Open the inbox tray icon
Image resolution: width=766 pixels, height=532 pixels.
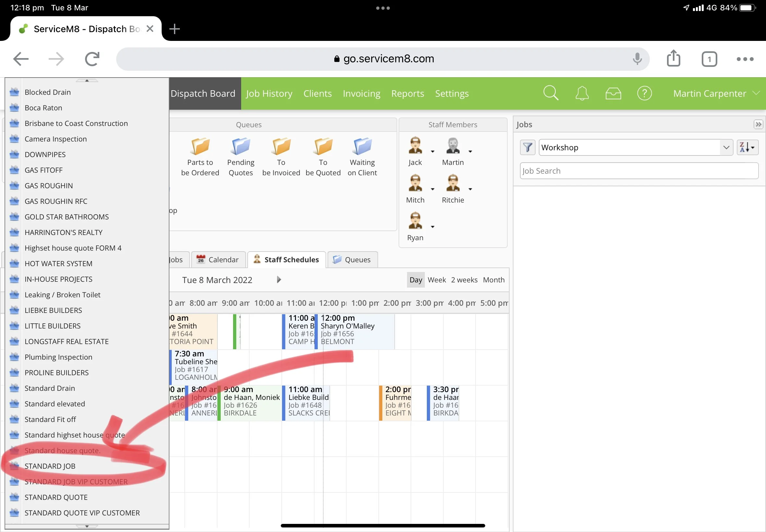click(613, 93)
